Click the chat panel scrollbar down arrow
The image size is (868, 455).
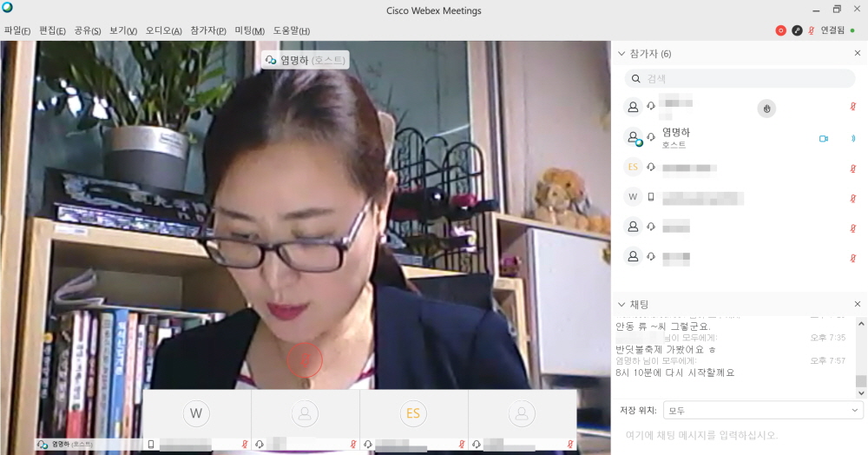click(x=860, y=392)
